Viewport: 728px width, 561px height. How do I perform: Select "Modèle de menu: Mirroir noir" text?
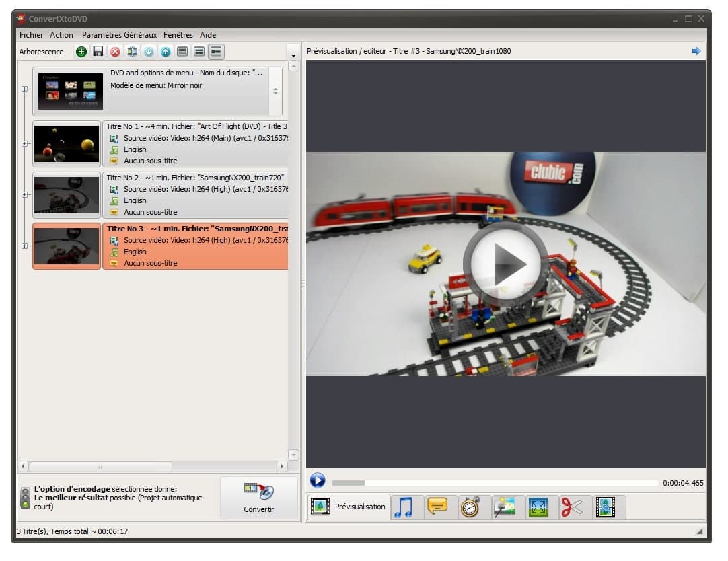[x=156, y=85]
